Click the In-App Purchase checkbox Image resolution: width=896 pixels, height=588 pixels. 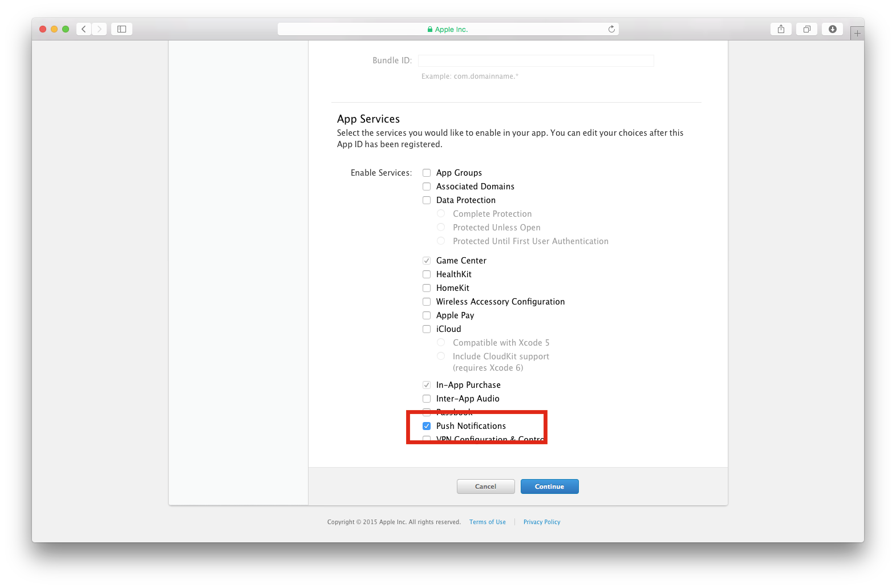[x=427, y=385]
